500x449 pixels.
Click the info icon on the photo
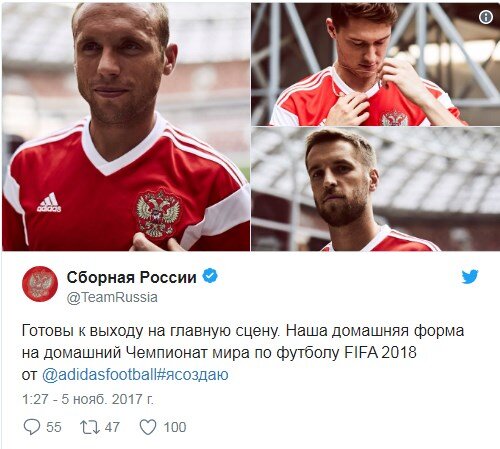(x=486, y=17)
